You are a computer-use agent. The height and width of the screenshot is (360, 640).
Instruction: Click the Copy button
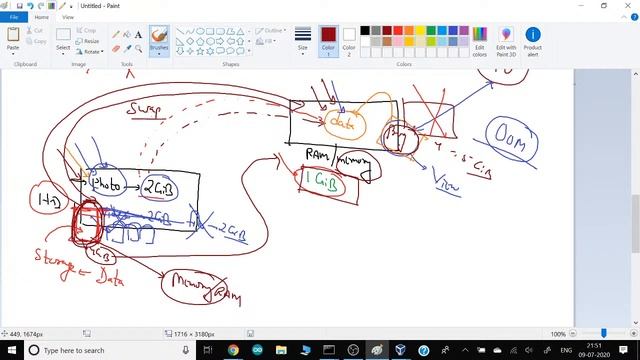[36, 41]
